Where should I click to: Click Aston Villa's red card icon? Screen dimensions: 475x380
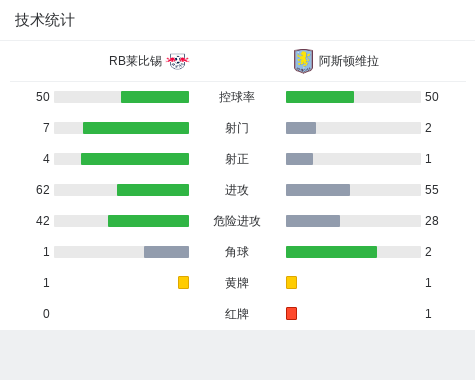click(x=291, y=313)
